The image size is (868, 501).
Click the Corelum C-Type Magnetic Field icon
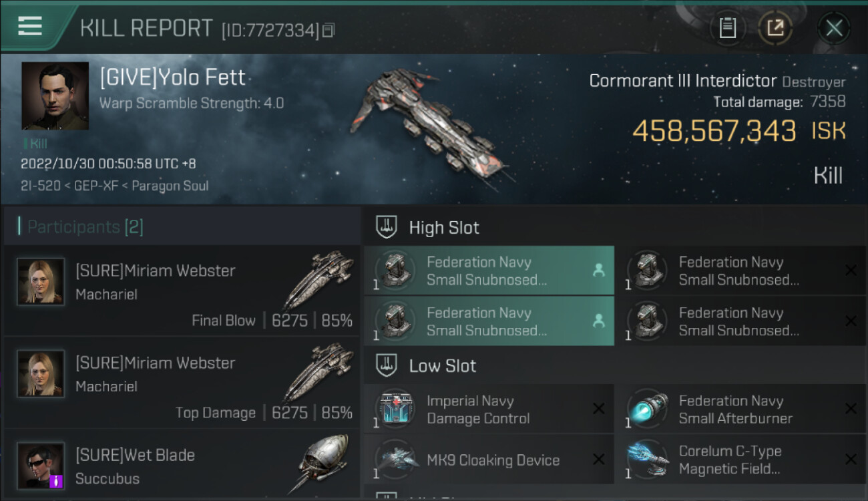(648, 460)
